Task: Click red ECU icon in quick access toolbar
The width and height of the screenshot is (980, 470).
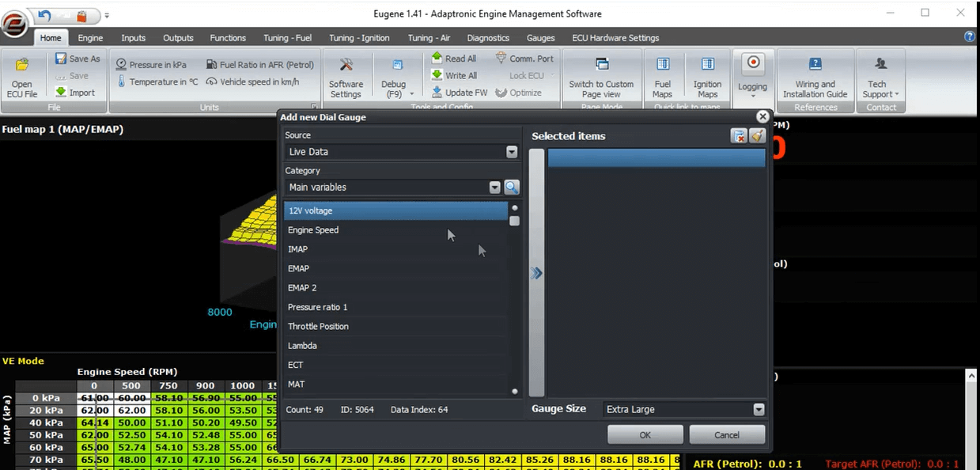Action: pos(81,15)
